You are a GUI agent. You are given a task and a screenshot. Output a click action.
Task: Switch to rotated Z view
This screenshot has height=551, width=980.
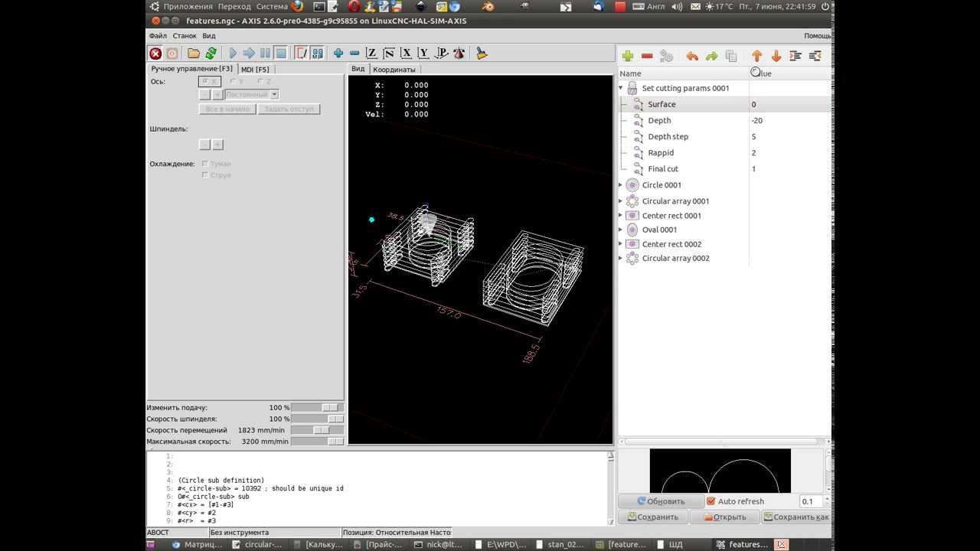point(389,54)
